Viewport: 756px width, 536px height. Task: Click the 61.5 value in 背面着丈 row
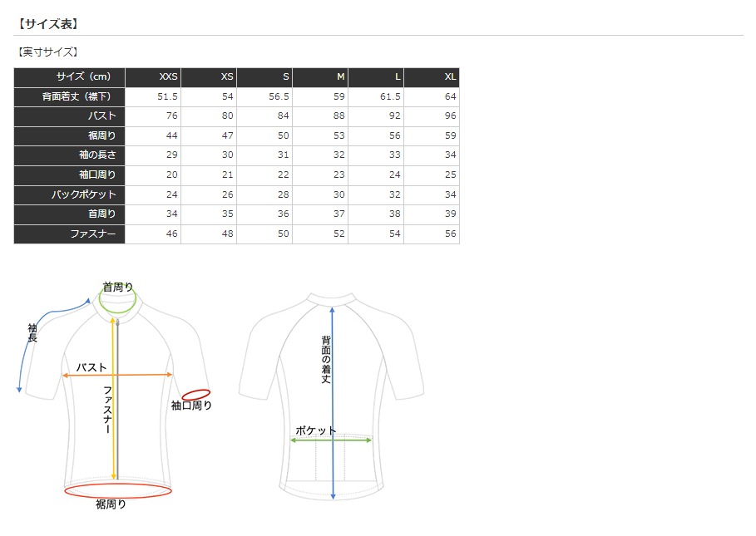(x=390, y=96)
